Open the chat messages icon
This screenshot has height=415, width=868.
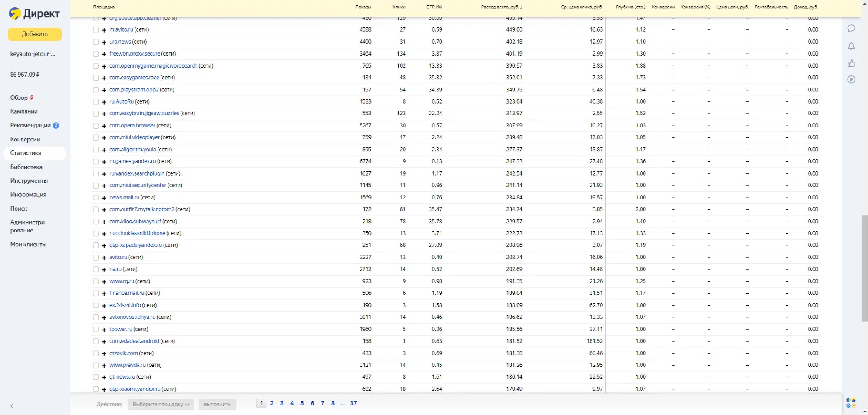click(x=851, y=29)
